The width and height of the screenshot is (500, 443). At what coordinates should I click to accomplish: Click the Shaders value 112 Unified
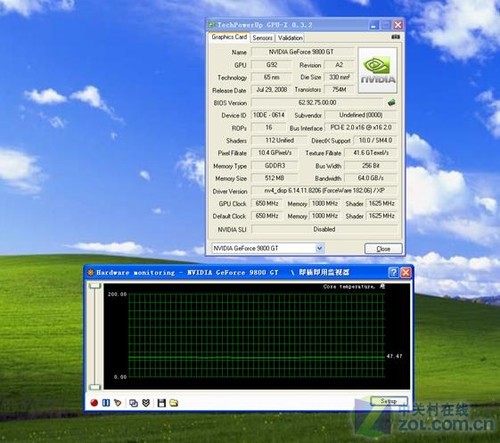(279, 140)
